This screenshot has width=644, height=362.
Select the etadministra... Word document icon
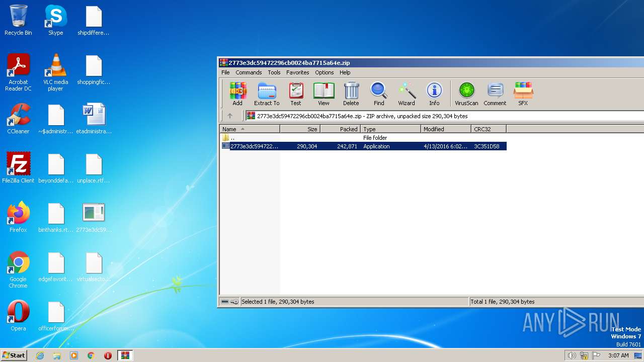pos(94,119)
